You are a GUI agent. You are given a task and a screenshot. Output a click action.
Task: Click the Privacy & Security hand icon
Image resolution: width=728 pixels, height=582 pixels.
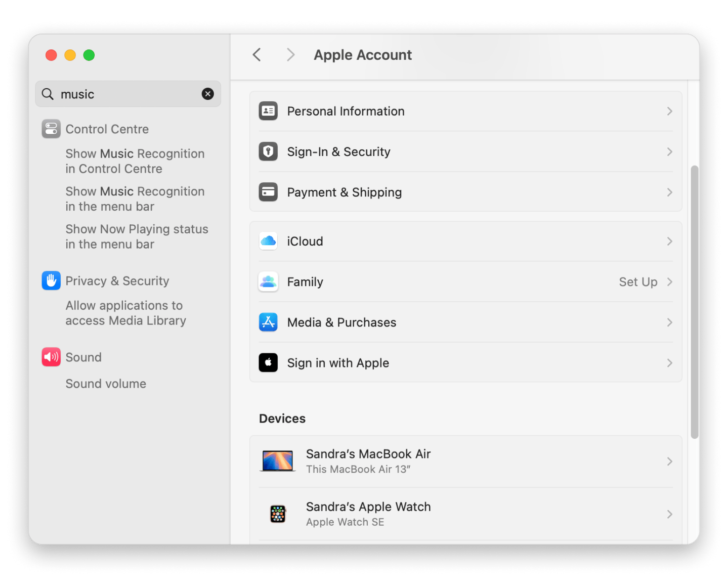pyautogui.click(x=51, y=281)
